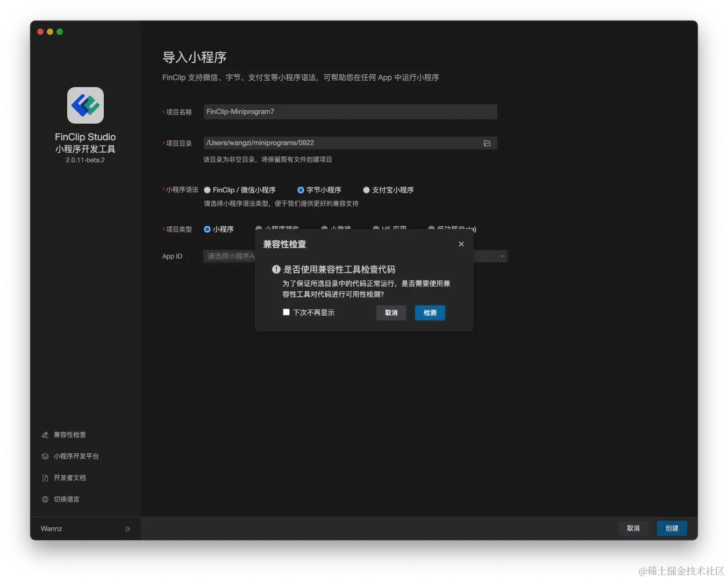Screen dimensions: 728x580
Task: Click the 兼容性检查 pencil icon in sidebar
Action: click(45, 435)
